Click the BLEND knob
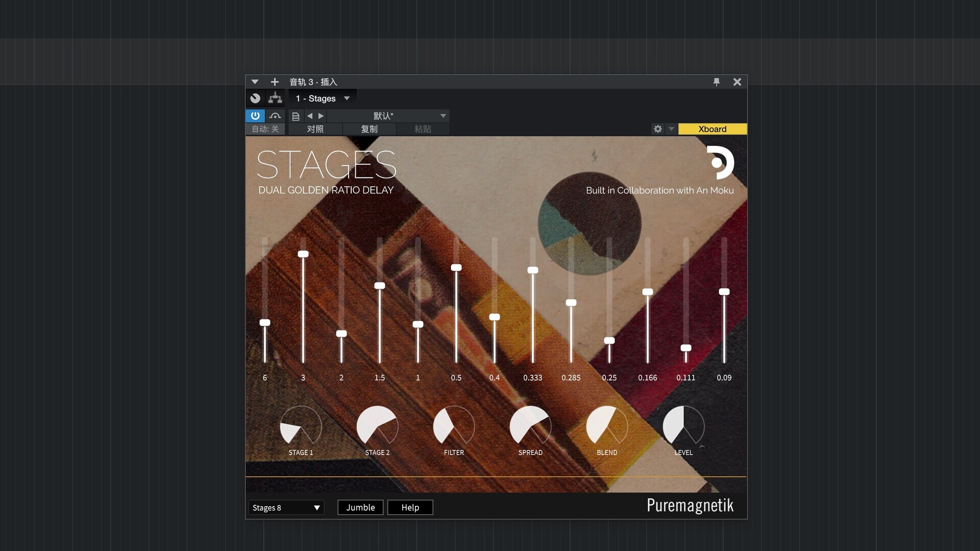The image size is (980, 551). coord(607,426)
